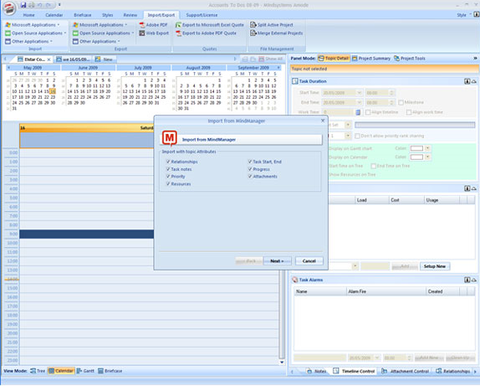Toggle the Relationships checkbox in import dialog

pyautogui.click(x=168, y=162)
